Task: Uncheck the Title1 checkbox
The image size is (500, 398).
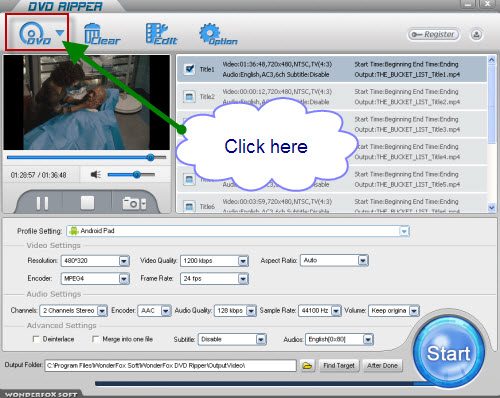Action: (x=189, y=69)
